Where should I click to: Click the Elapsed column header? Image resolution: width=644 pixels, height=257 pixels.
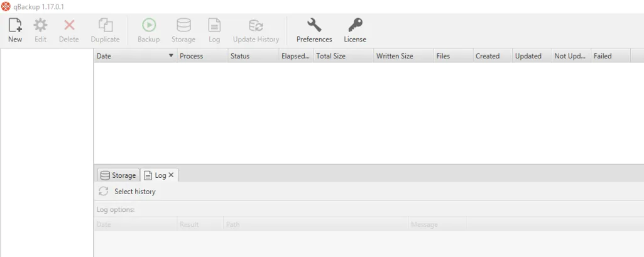point(296,56)
